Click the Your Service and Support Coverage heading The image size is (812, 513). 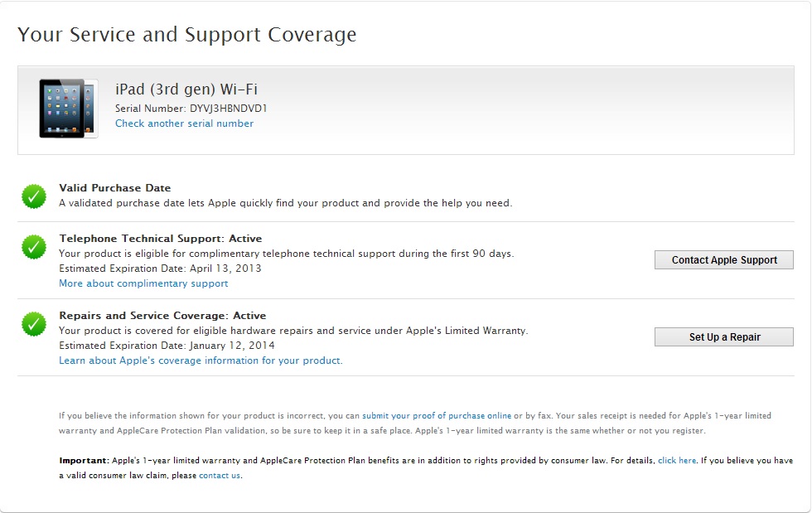pos(187,35)
